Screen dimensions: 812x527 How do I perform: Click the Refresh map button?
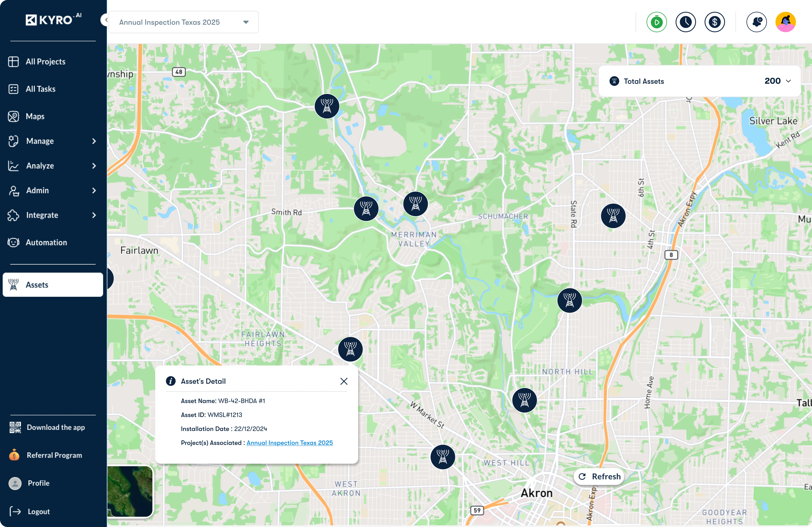(600, 477)
